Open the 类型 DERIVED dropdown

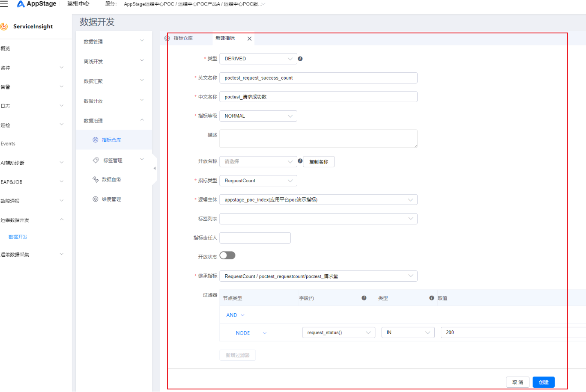[258, 59]
